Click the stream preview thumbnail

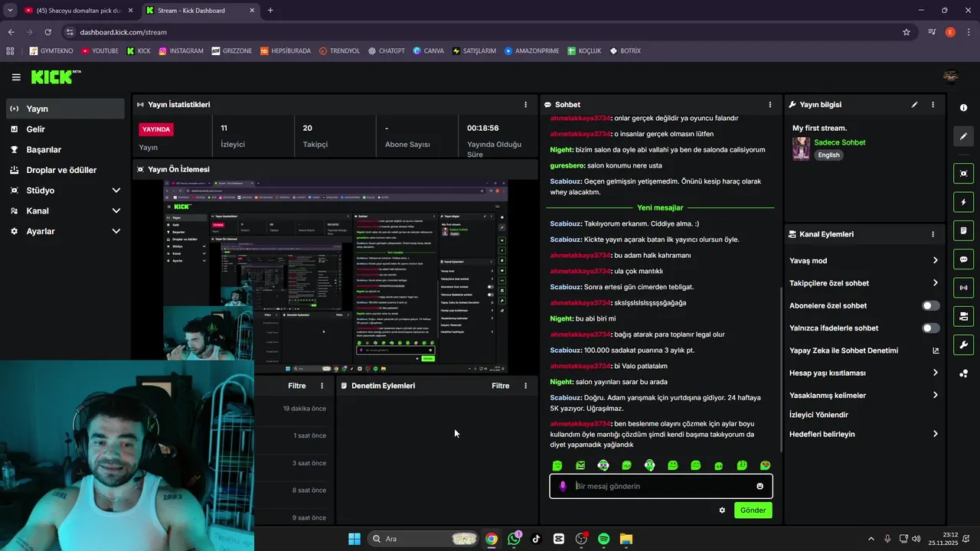tap(335, 276)
